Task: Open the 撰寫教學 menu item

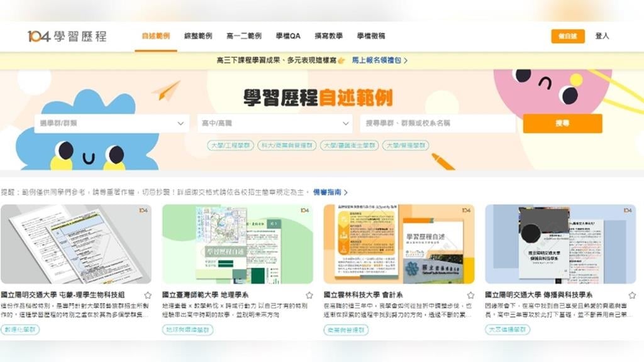Action: pyautogui.click(x=328, y=36)
